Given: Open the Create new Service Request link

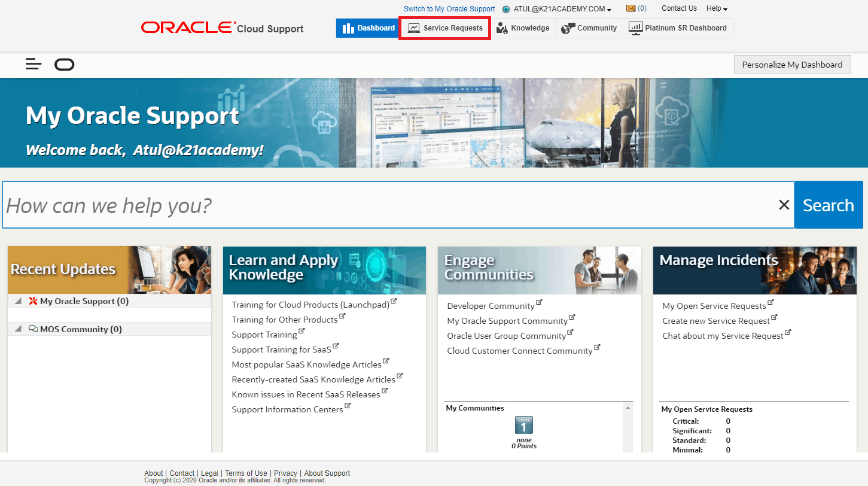Looking at the screenshot, I should click(716, 320).
